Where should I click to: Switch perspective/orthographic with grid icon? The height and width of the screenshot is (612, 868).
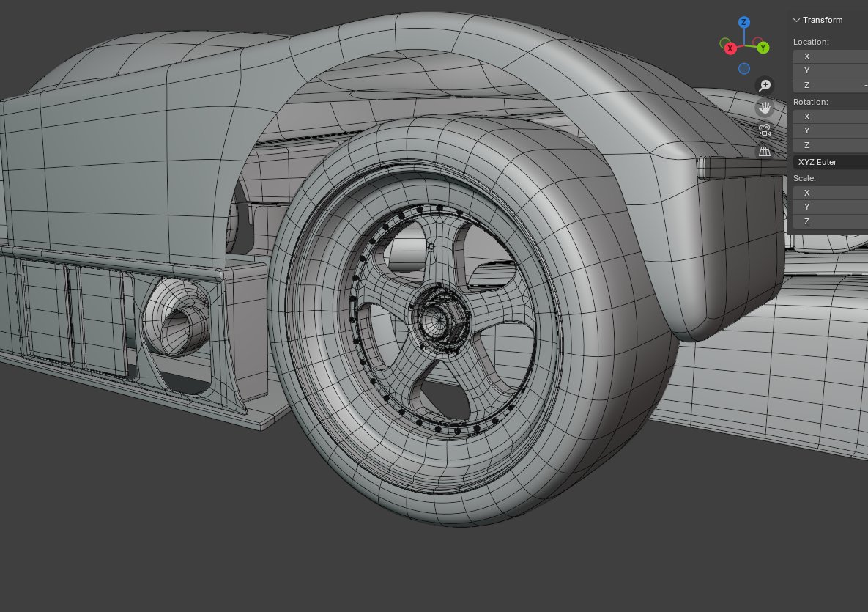coord(765,151)
